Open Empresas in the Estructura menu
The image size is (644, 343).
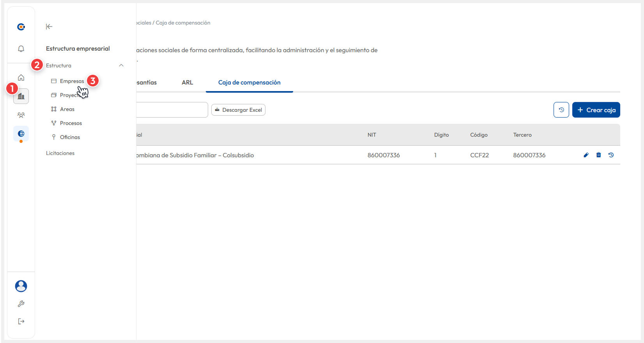click(72, 81)
